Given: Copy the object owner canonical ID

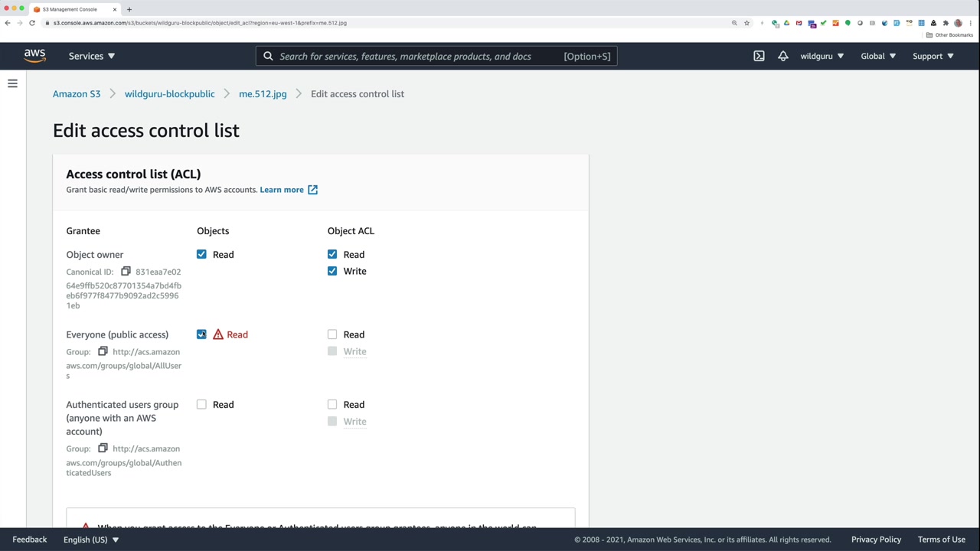Looking at the screenshot, I should pyautogui.click(x=126, y=272).
